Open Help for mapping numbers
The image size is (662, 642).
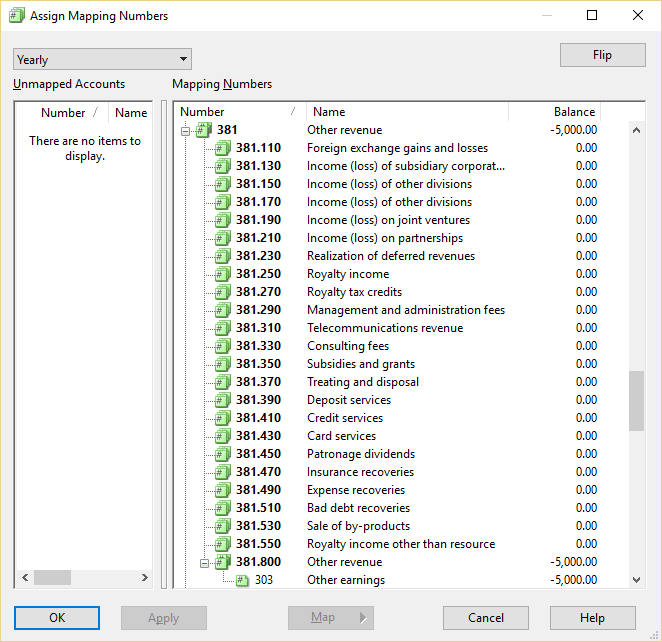click(x=592, y=618)
